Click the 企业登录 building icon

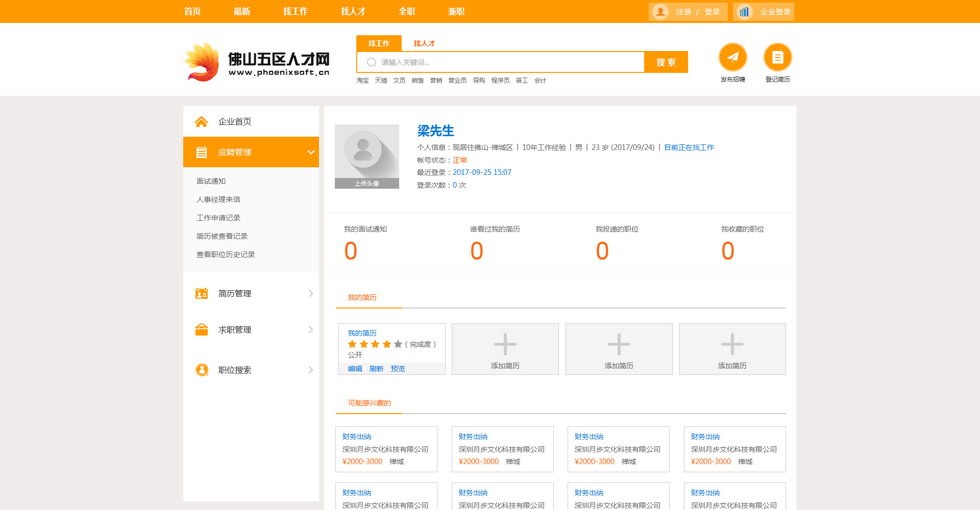click(x=744, y=12)
